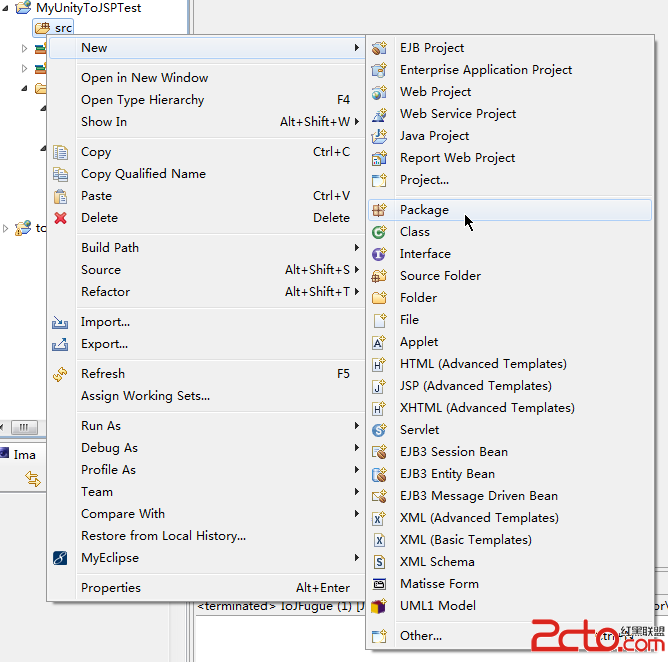This screenshot has width=668, height=662.
Task: Choose Project... in the New submenu
Action: tap(510, 180)
